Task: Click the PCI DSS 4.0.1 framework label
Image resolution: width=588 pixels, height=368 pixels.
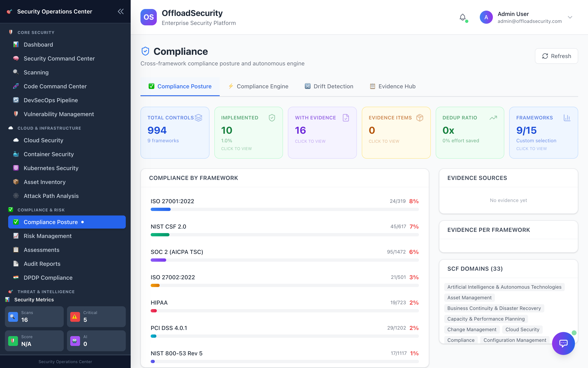Action: (169, 328)
